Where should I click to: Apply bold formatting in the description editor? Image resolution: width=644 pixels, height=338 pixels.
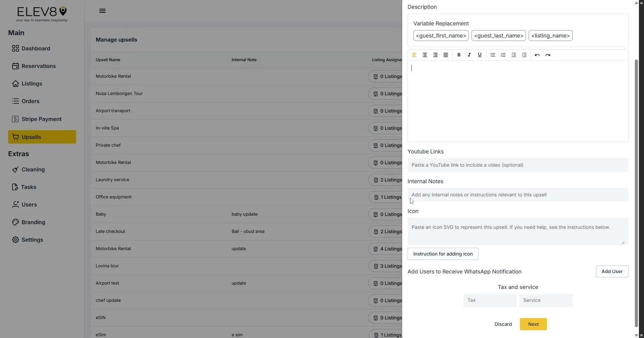pos(459,55)
